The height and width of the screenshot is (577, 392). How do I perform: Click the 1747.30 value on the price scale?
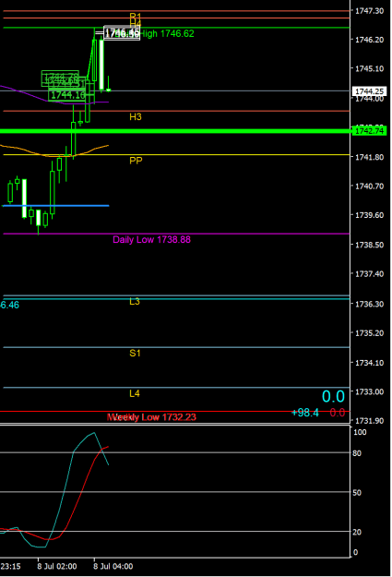click(369, 11)
